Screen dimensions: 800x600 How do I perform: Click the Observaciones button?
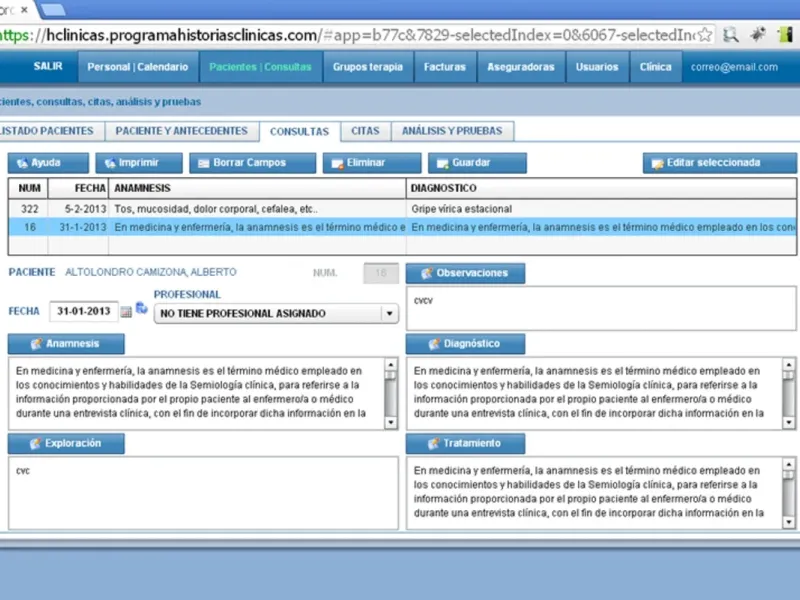tap(465, 273)
